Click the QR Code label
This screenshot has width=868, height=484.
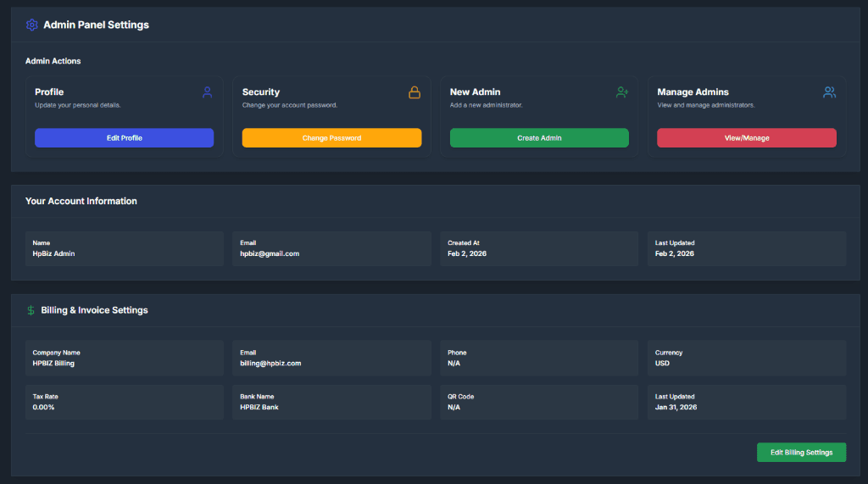[460, 397]
